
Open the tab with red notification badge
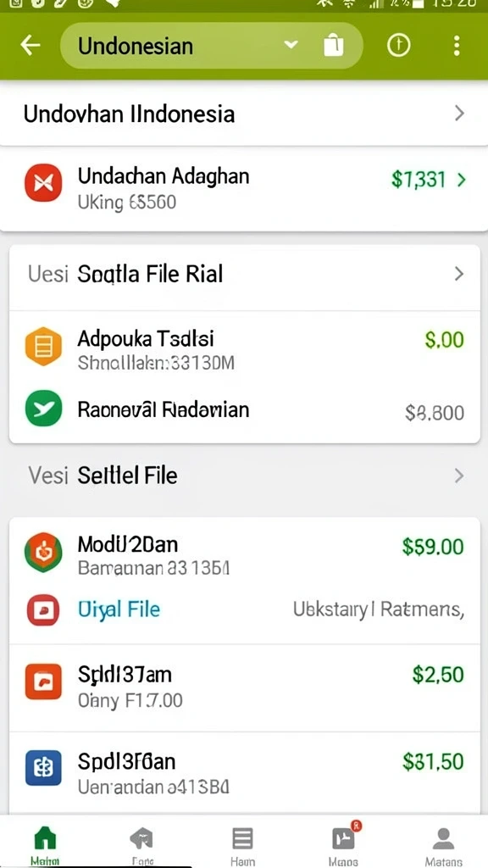coord(344,843)
